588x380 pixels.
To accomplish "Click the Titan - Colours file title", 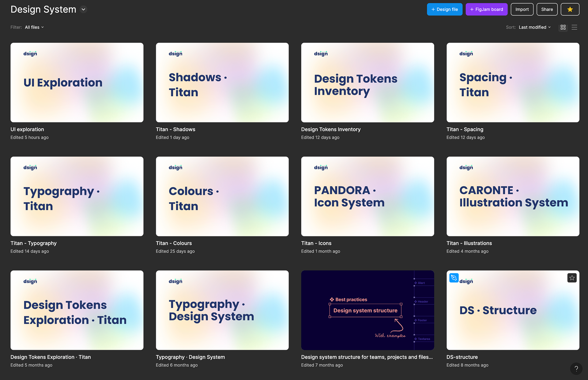I will point(174,243).
